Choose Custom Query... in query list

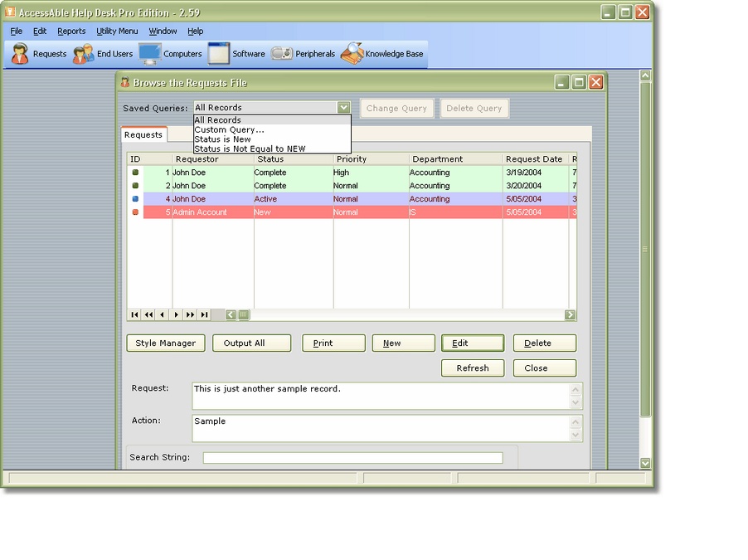272,130
